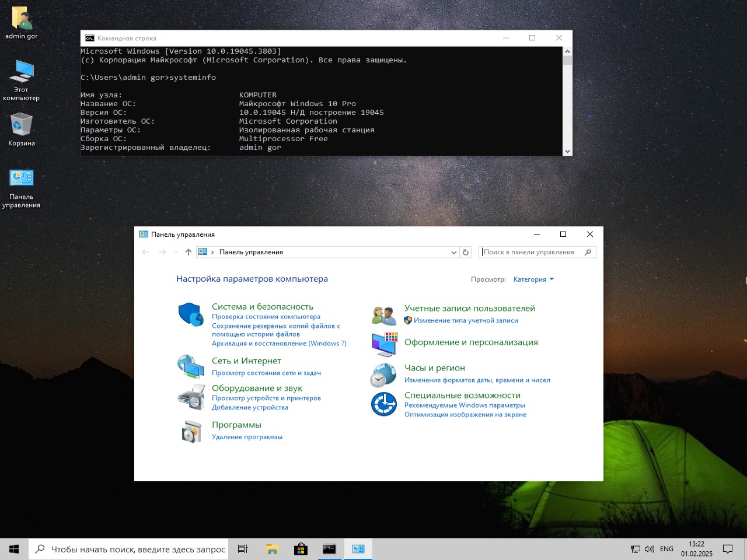
Task: Click the Ease of Access icon
Action: 384,404
